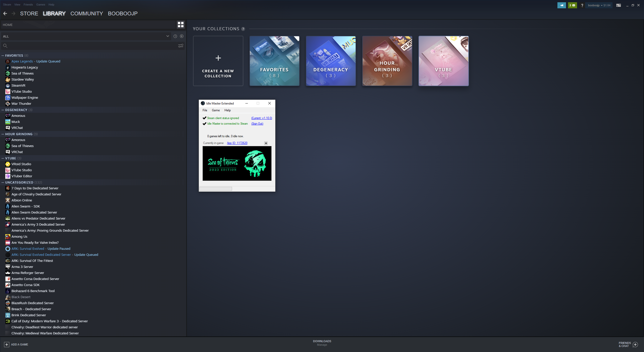Screen dimensions: 644x352
Task: Open the green unread messages icon
Action: [x=572, y=5]
